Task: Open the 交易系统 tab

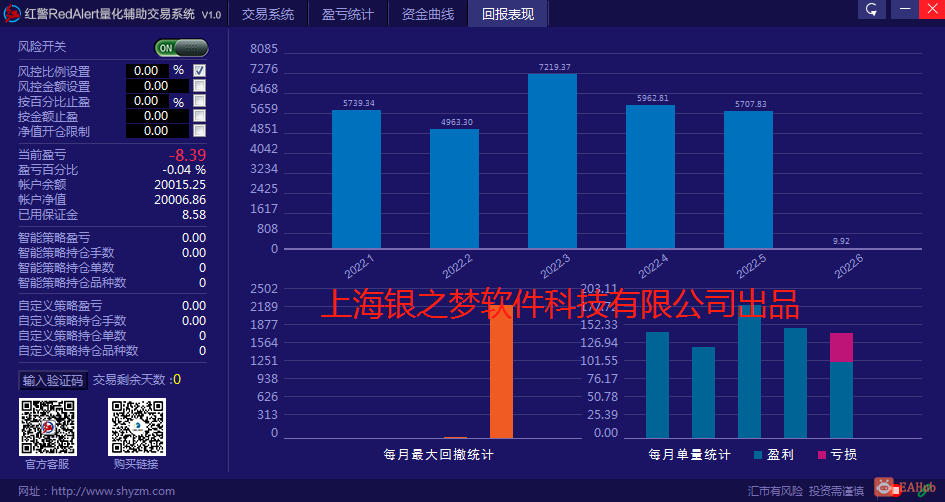Action: click(x=268, y=14)
